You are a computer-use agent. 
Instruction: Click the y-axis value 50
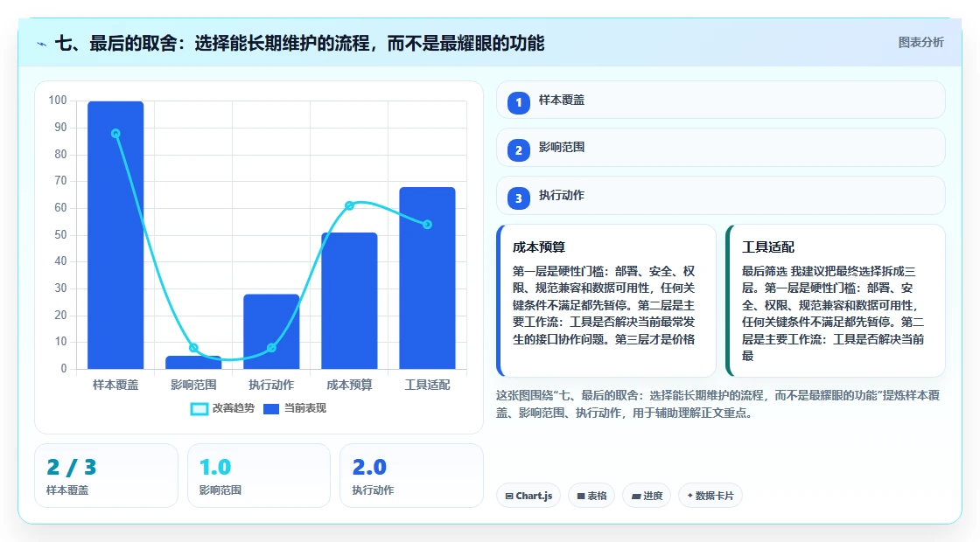[60, 235]
